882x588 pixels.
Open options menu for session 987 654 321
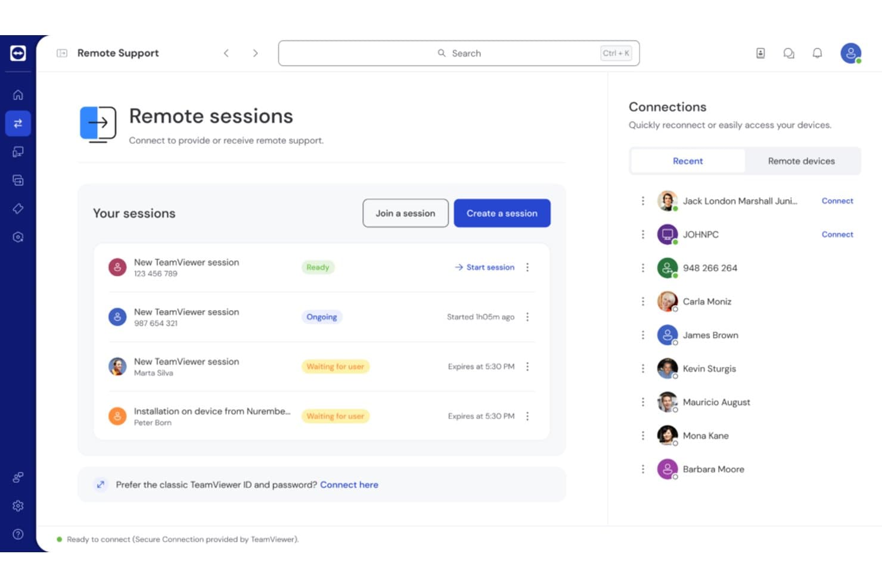527,317
